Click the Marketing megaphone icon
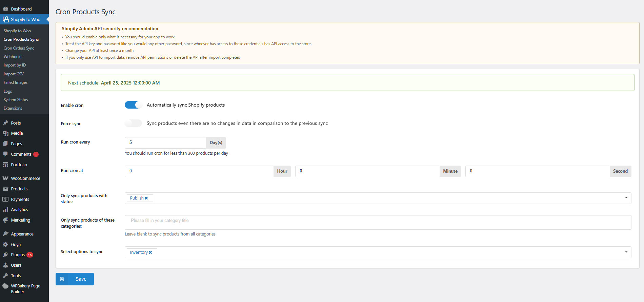Screen dimensions: 644x302 click(5, 220)
